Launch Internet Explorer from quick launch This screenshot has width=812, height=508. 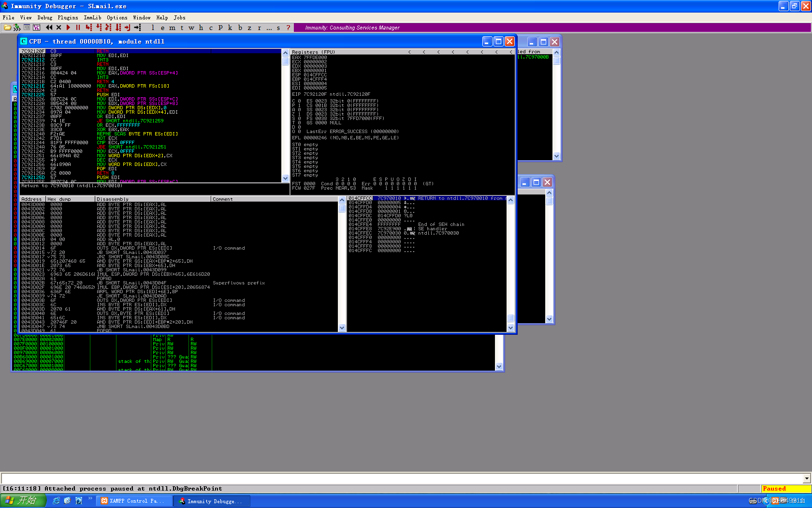(57, 501)
